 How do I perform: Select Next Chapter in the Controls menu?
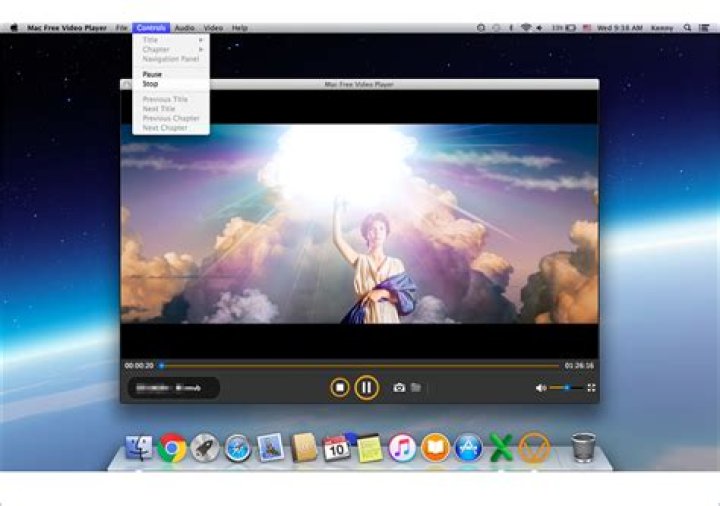tap(171, 128)
